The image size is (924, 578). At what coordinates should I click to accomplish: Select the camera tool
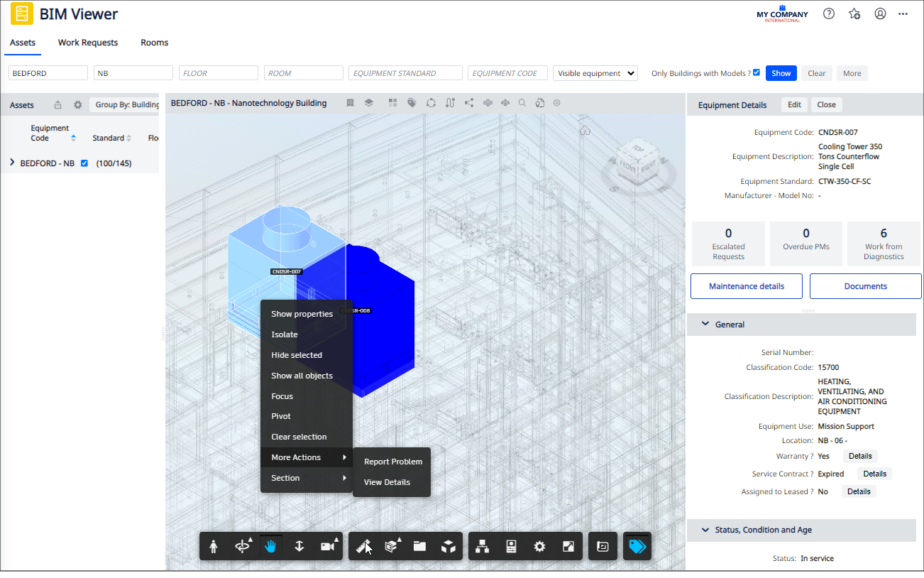coord(327,546)
